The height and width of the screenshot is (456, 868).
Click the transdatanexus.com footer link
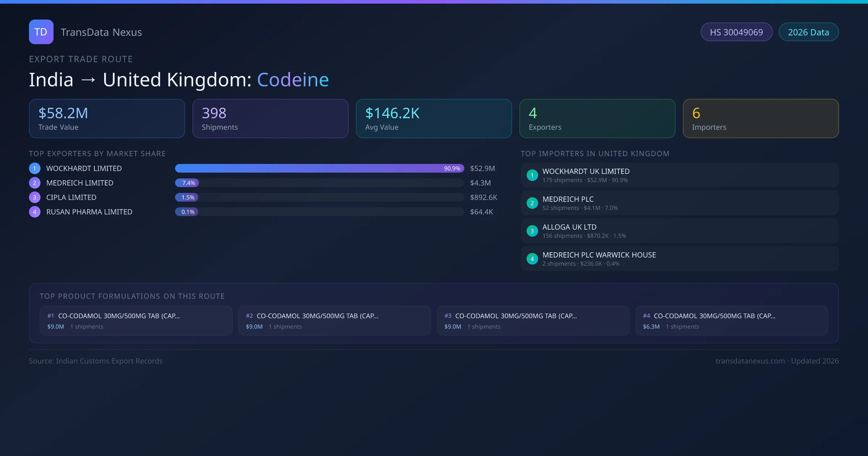click(x=750, y=361)
